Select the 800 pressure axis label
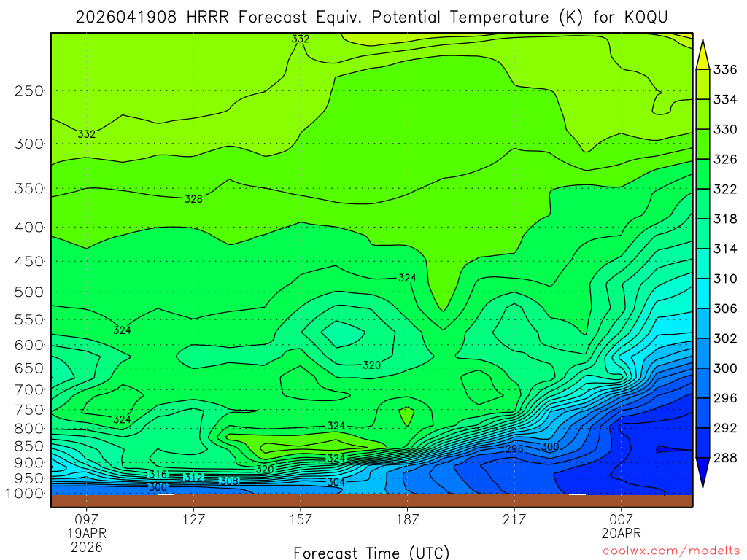The height and width of the screenshot is (560, 747). [29, 429]
